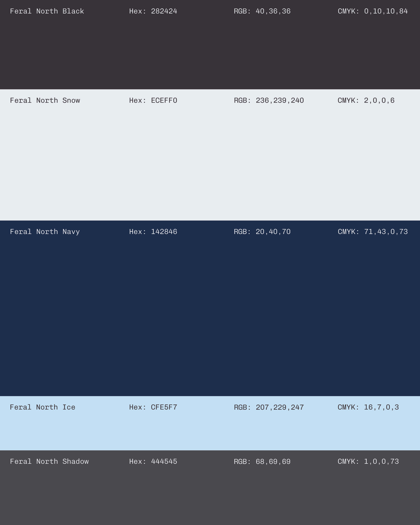Click the "Feral North Navy" label

[45, 232]
